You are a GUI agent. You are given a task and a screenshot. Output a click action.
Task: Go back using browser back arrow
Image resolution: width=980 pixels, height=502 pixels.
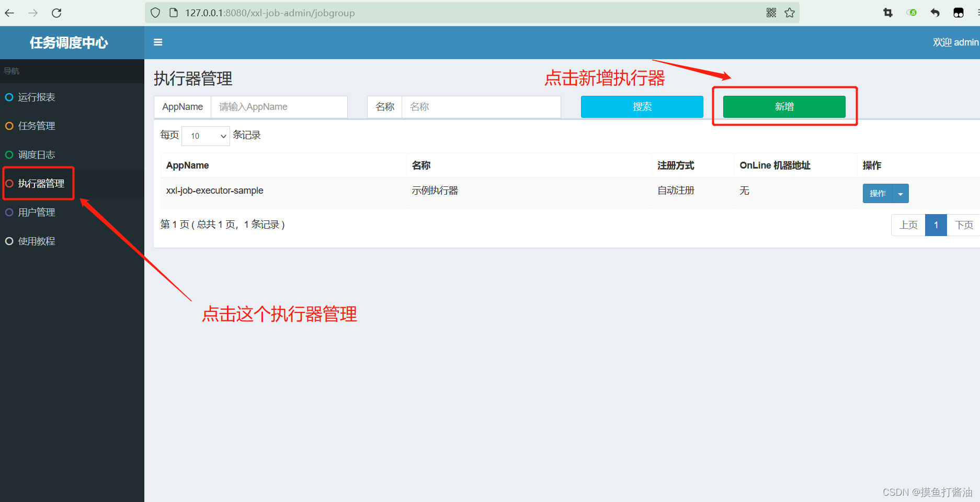click(9, 13)
